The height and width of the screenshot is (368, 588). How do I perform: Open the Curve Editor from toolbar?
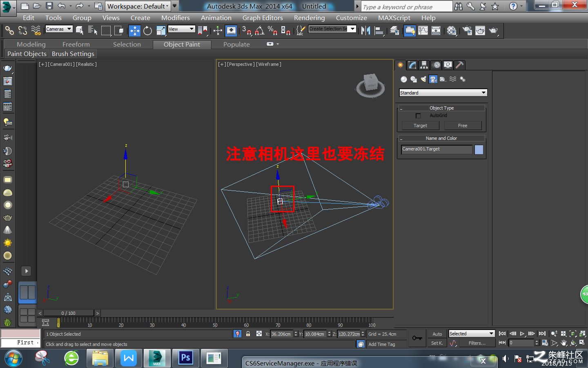pos(423,31)
